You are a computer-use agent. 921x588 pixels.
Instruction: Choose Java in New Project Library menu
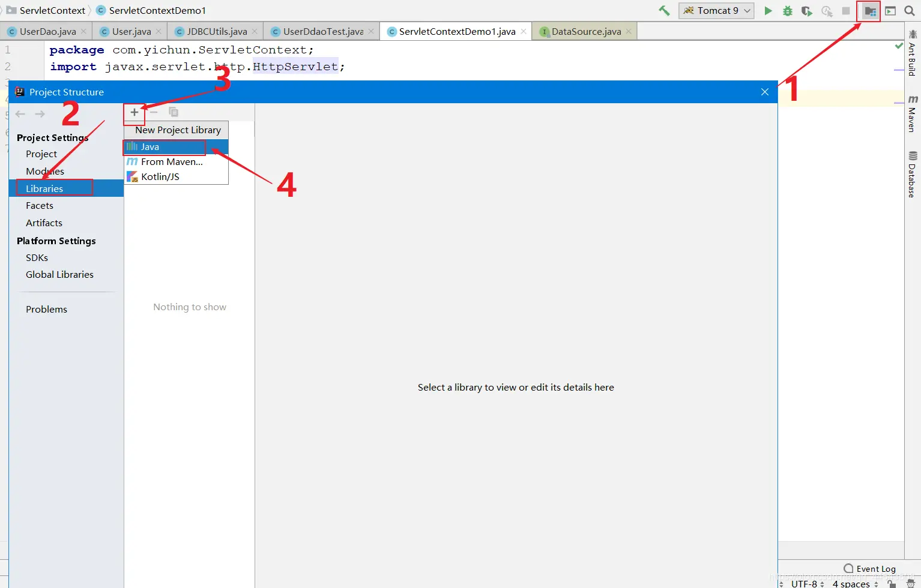pos(176,146)
